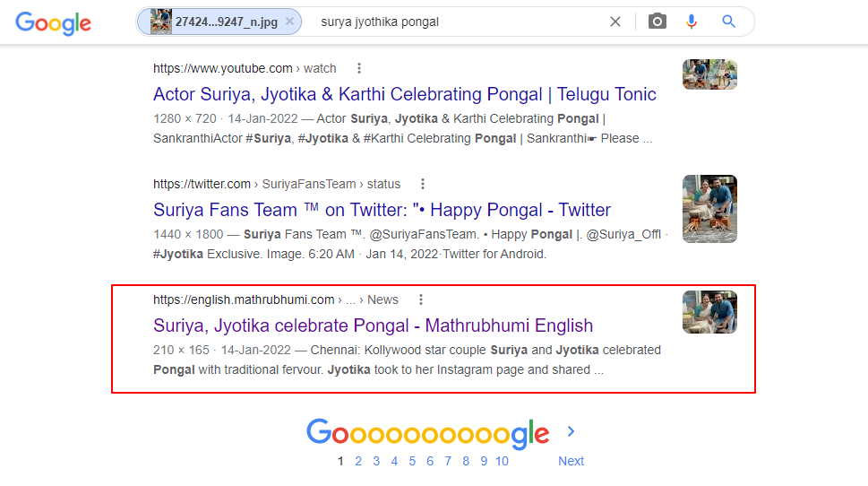Image resolution: width=868 pixels, height=486 pixels.
Task: Open the Twitter result thumbnail image
Action: [x=709, y=209]
